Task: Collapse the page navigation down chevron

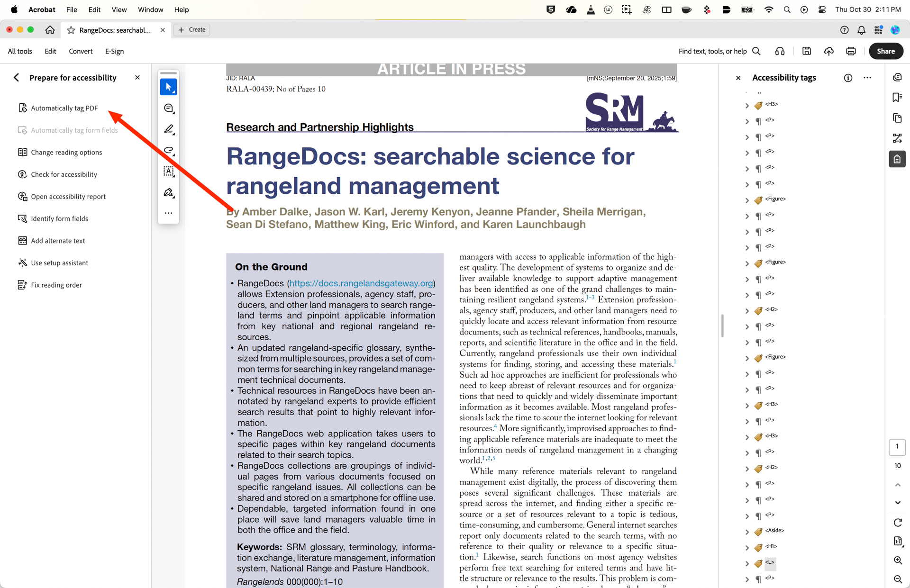Action: pyautogui.click(x=897, y=503)
